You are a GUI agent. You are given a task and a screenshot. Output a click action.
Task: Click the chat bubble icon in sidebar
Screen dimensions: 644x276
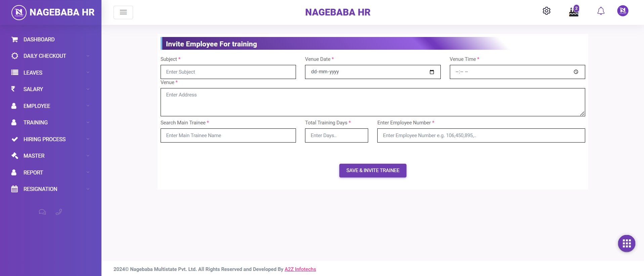click(42, 212)
